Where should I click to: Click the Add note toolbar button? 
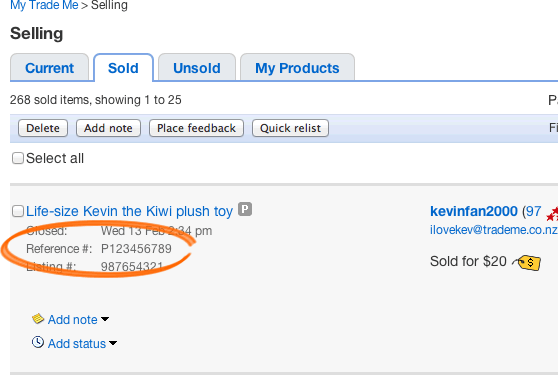[108, 128]
